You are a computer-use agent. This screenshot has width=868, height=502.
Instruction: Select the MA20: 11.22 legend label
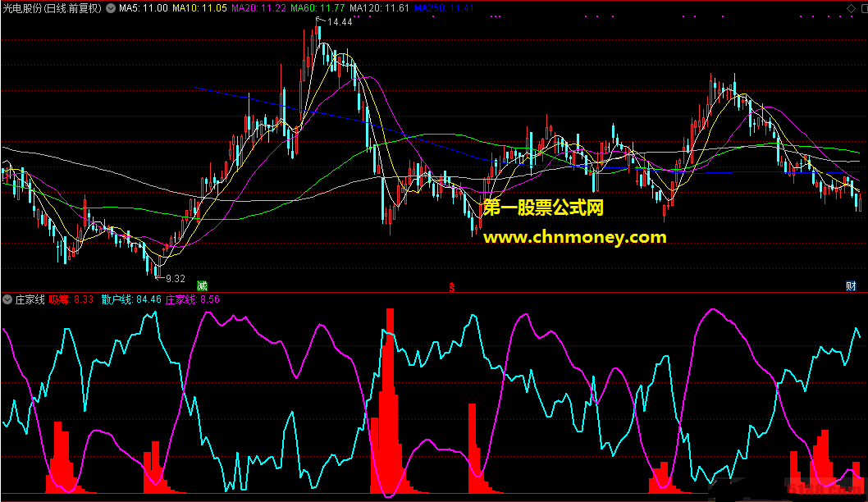[259, 8]
